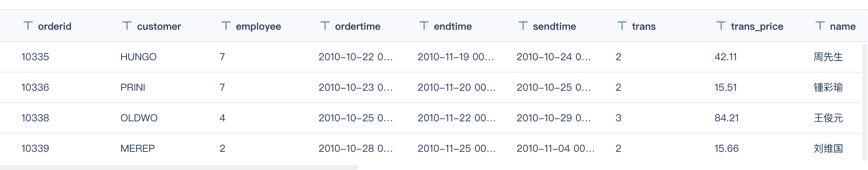
Task: Click name cell 刘维国
Action: pyautogui.click(x=828, y=149)
